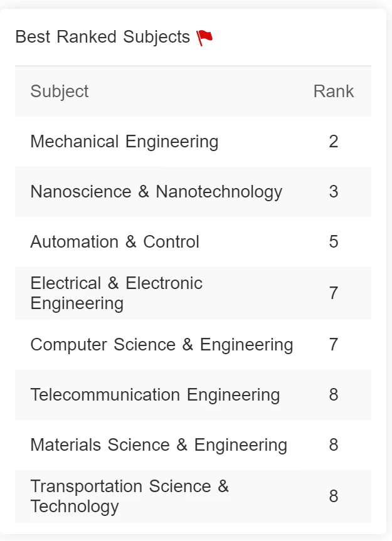Click rank 8 for Transportation Science & Technology
This screenshot has width=392, height=541.
tap(333, 496)
